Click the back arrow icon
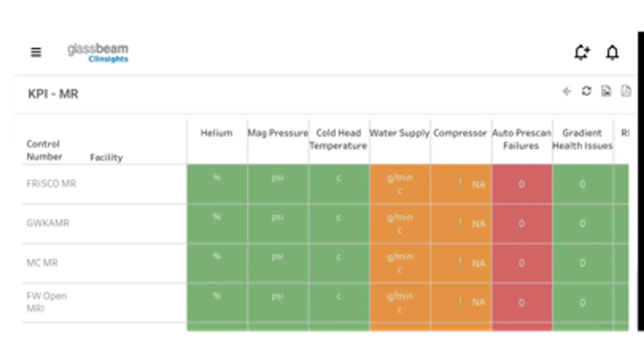Viewport: 644px width, 362px height. 567,92
